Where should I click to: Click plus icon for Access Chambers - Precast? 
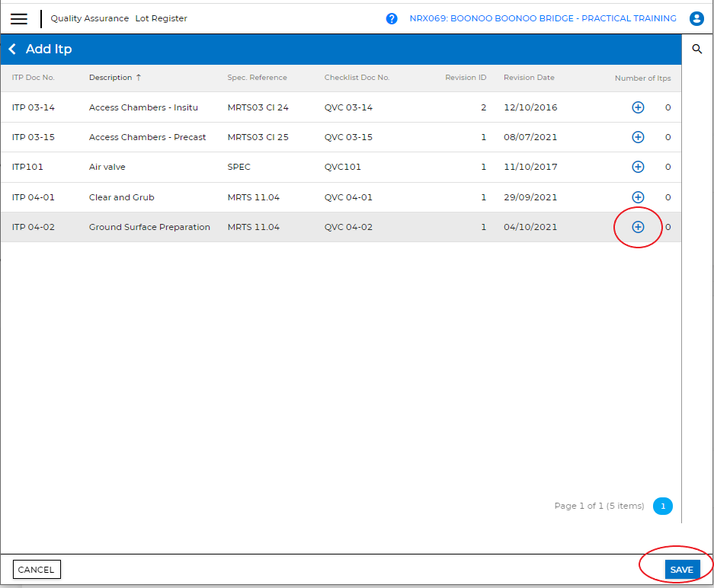tap(638, 137)
